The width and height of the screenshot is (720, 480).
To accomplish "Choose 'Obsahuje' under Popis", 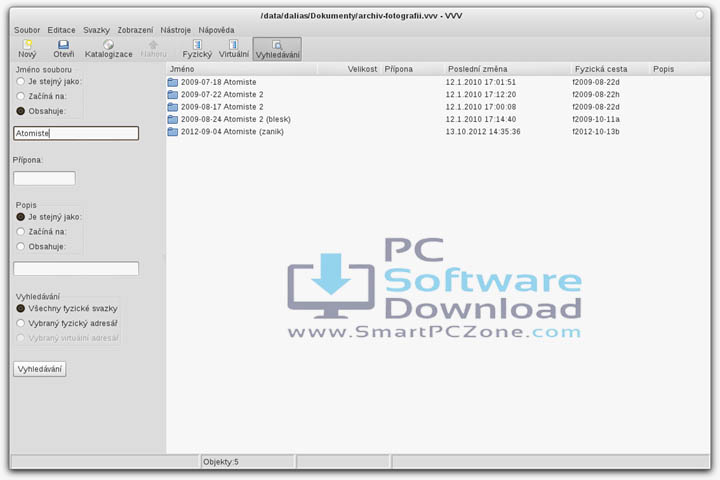I will pos(21,247).
